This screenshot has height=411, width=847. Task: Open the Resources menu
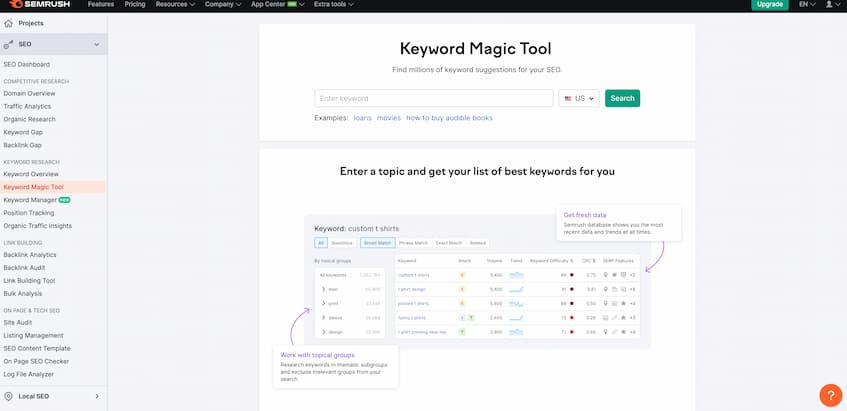click(175, 4)
